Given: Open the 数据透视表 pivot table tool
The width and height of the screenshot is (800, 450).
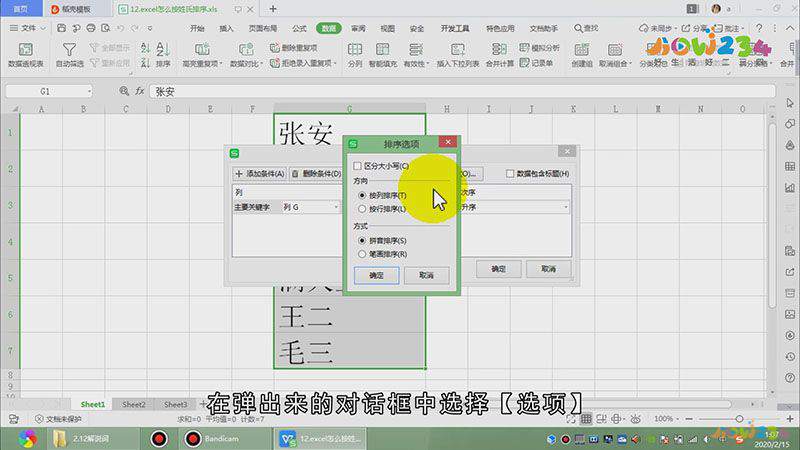Looking at the screenshot, I should (x=26, y=55).
